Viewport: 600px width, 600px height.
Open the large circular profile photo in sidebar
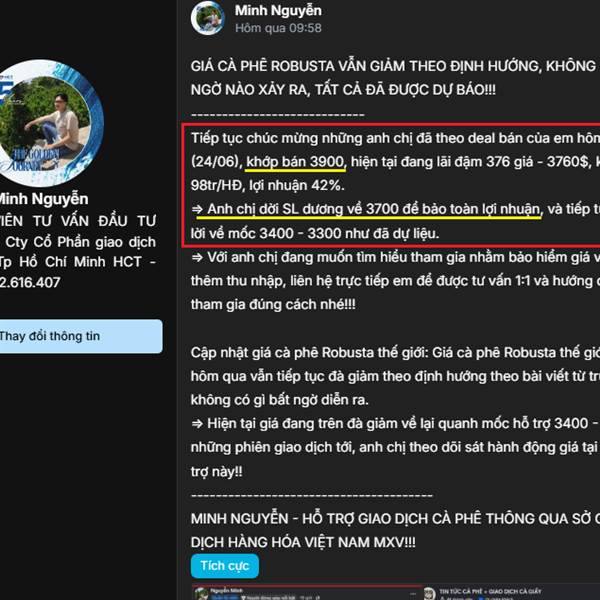click(x=47, y=122)
